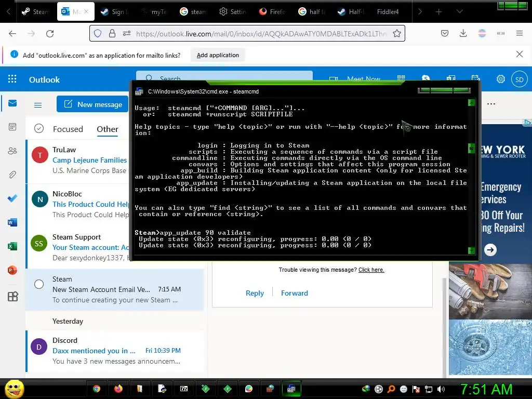532x399 pixels.
Task: Open the Mail module in Outlook sidebar
Action: coord(12,103)
